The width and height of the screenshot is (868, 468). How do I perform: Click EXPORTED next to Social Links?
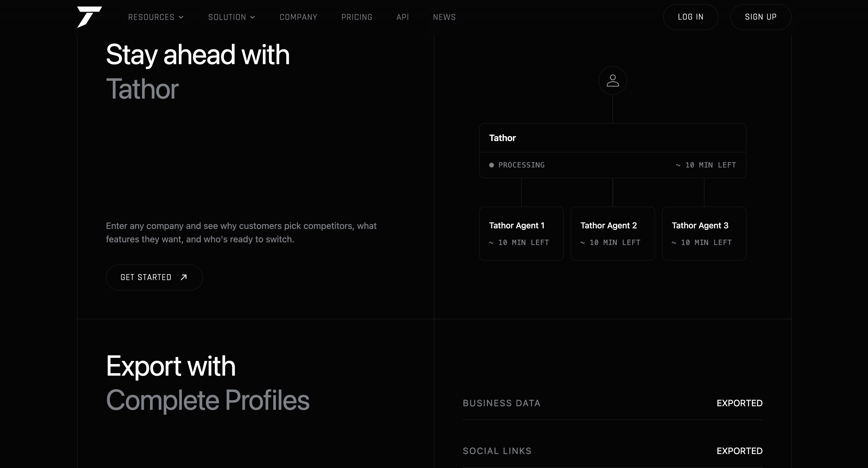pyautogui.click(x=739, y=451)
